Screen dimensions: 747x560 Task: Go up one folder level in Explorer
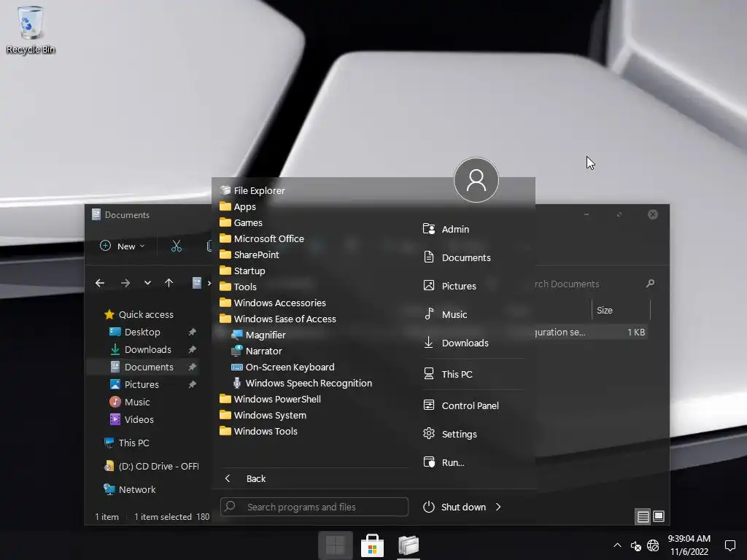pyautogui.click(x=169, y=284)
